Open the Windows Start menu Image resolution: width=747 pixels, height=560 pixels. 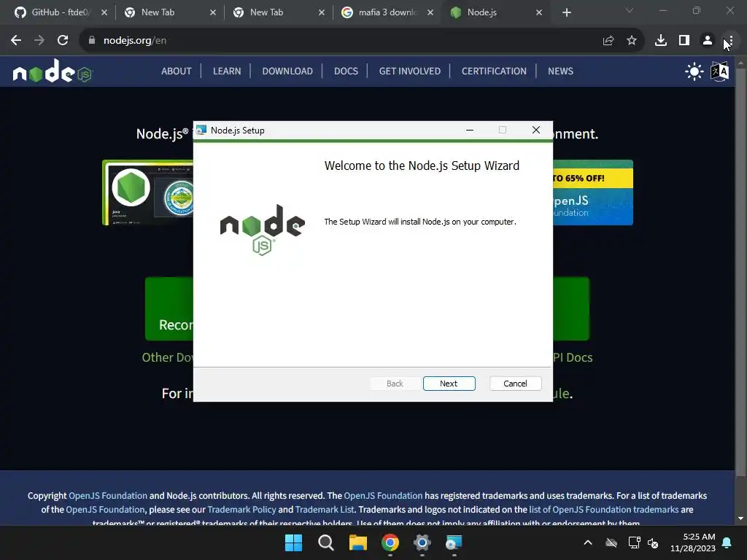[293, 542]
